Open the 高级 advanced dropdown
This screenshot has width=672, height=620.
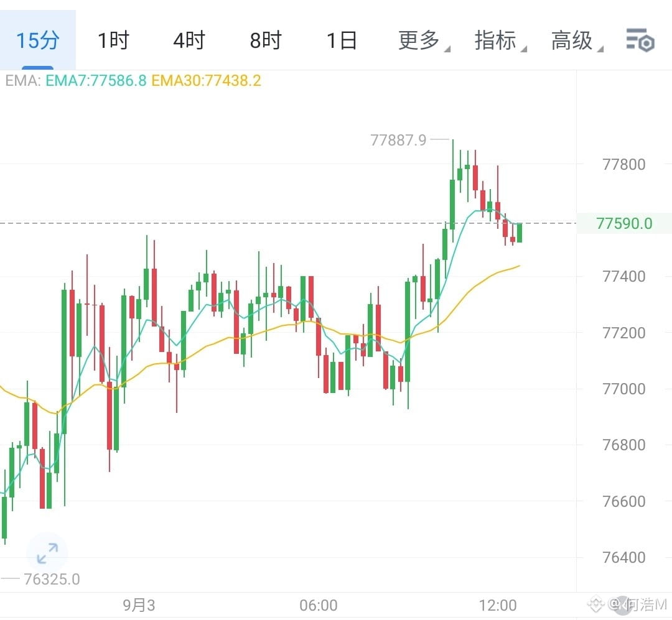(577, 40)
